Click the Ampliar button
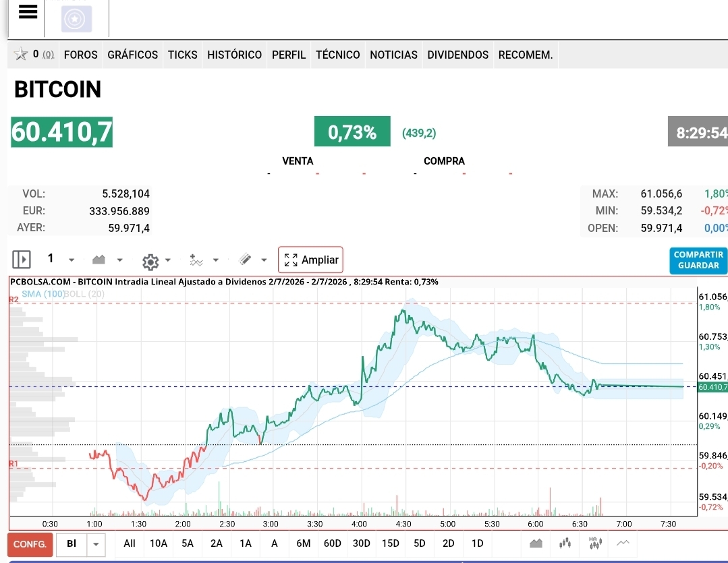The image size is (728, 563). point(310,260)
